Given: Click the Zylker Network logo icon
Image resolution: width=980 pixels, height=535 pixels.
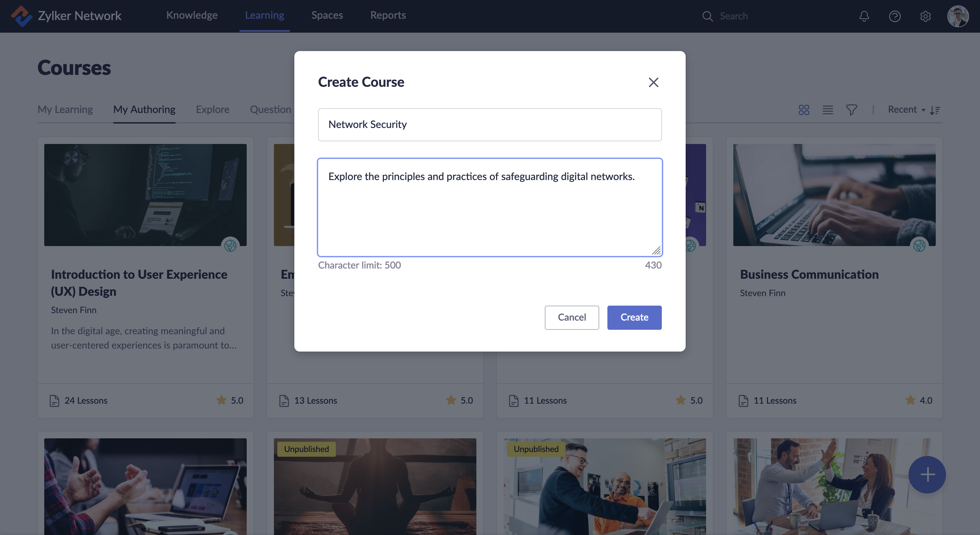Looking at the screenshot, I should point(21,16).
